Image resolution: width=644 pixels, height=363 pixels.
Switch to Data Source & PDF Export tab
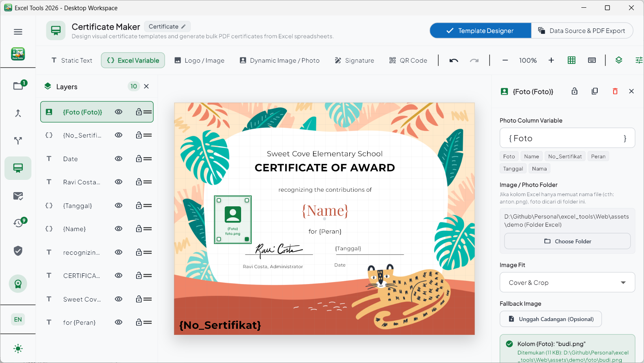point(582,31)
